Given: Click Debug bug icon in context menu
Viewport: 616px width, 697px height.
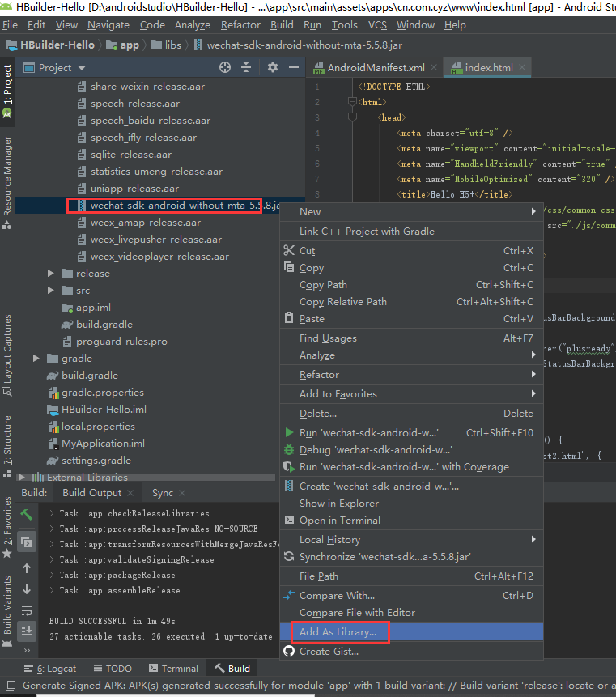Looking at the screenshot, I should (x=289, y=450).
